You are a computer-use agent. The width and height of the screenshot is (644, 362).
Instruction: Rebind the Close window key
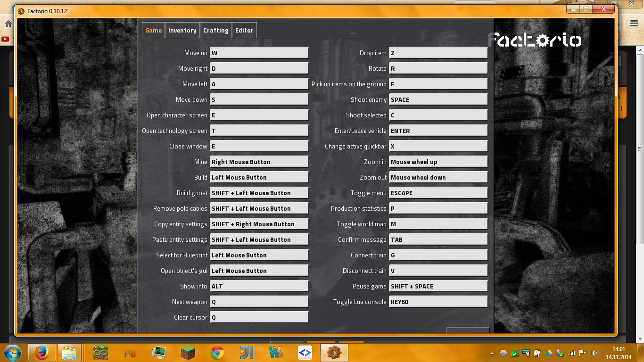(x=259, y=146)
